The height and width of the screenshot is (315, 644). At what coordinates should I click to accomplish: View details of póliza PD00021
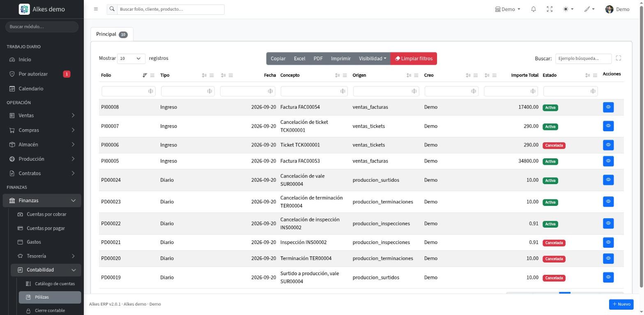[608, 242]
